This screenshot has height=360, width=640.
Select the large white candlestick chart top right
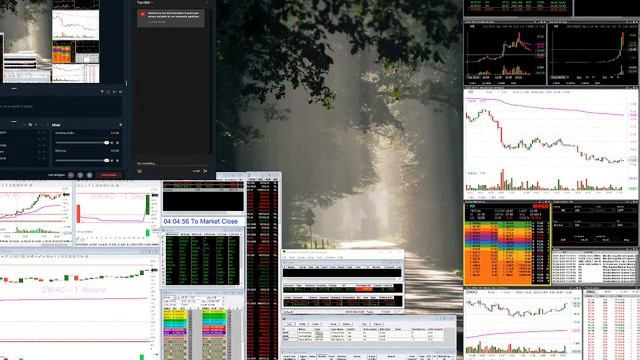click(551, 143)
